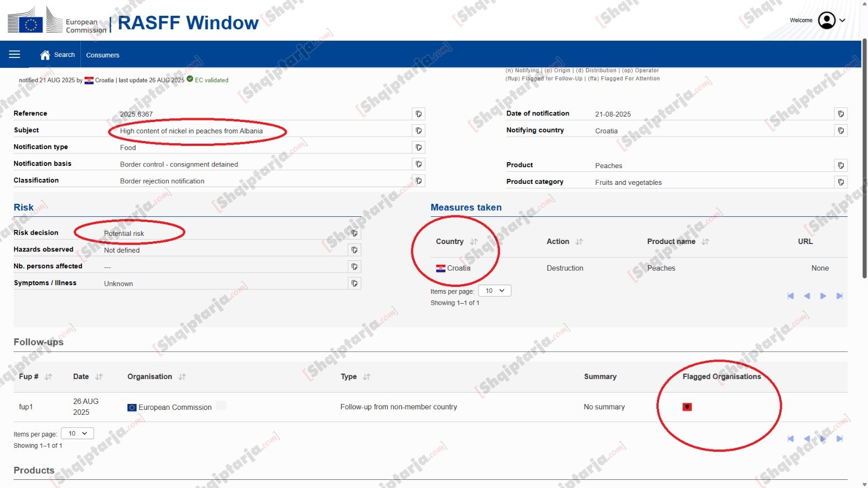Copy the Reference number value
This screenshot has width=868, height=488.
[418, 114]
